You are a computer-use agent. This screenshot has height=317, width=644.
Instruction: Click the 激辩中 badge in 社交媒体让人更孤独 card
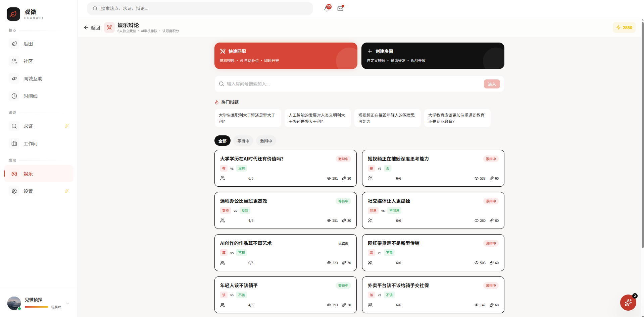tap(491, 201)
